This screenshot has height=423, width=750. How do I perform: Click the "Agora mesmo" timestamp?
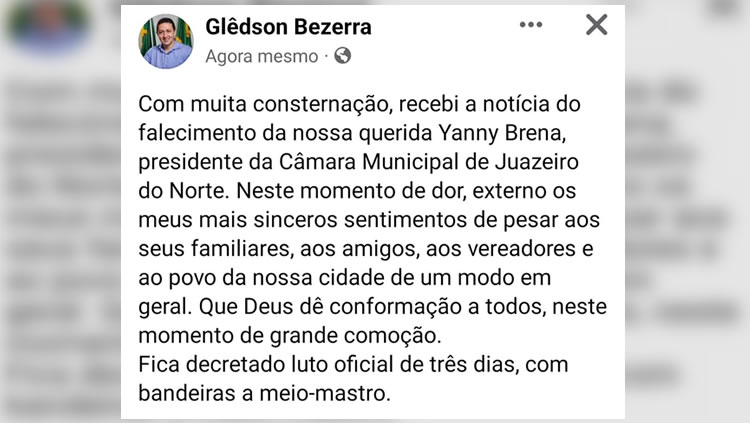[262, 56]
